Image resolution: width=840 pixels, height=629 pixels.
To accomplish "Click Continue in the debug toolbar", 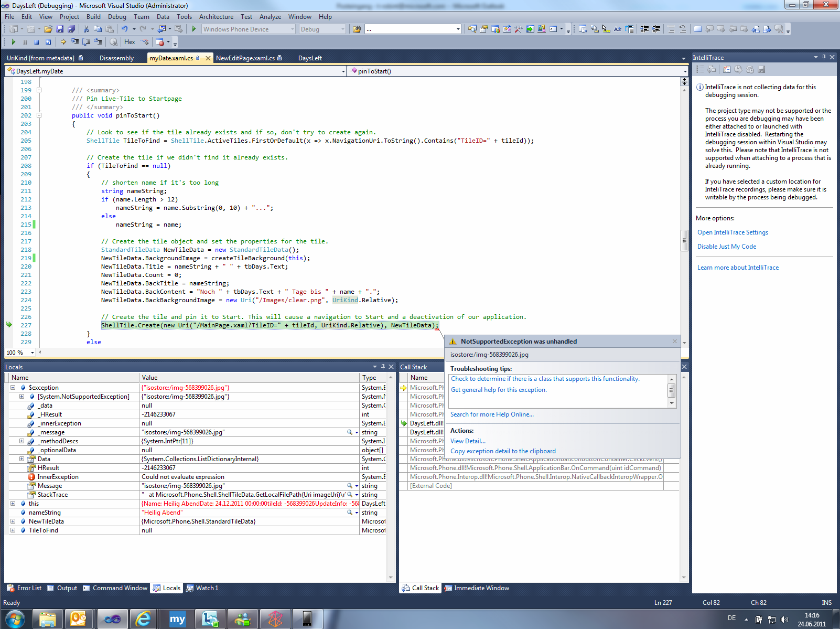I will click(x=14, y=41).
